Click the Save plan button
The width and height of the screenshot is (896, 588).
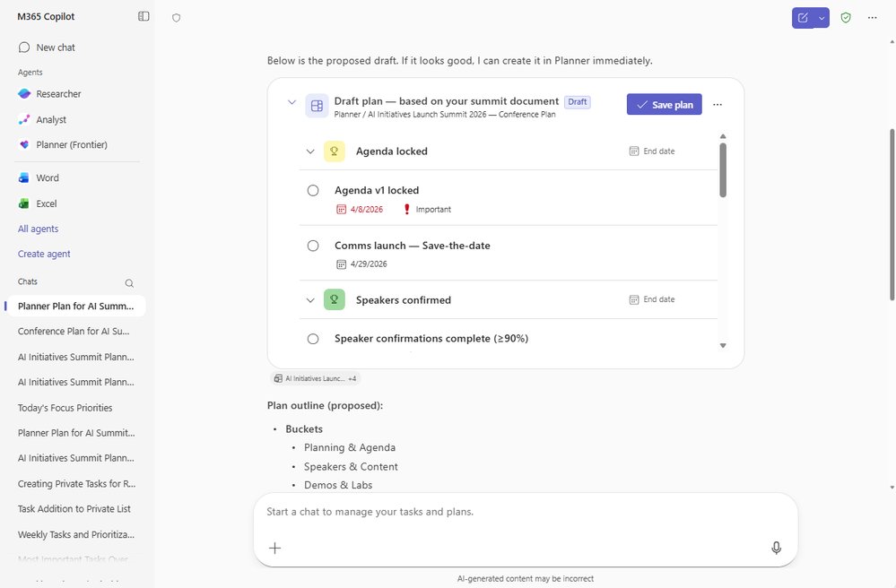coord(664,104)
